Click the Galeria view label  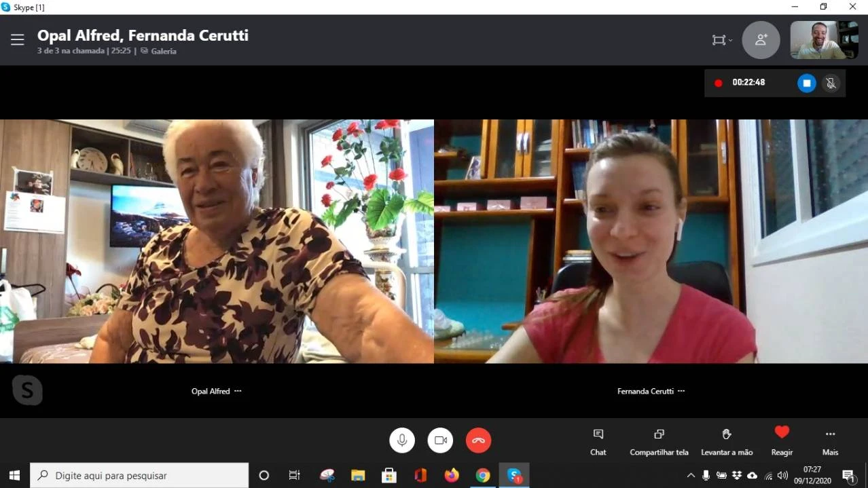pos(163,51)
